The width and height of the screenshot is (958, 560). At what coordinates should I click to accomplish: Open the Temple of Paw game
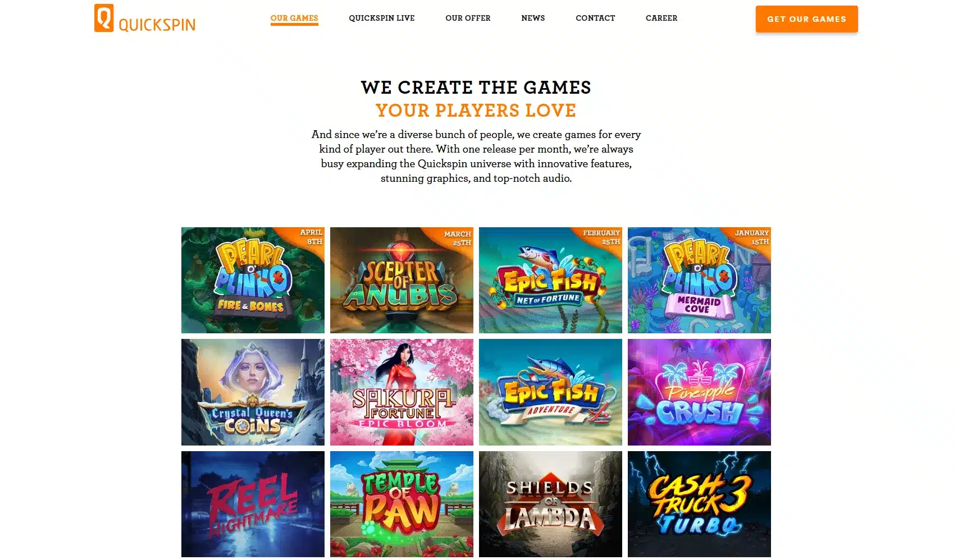point(402,504)
